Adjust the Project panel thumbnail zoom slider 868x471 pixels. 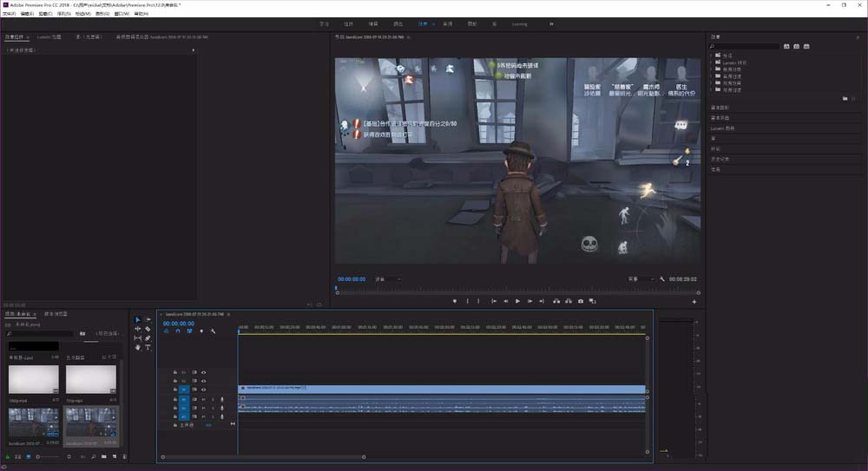pos(48,456)
